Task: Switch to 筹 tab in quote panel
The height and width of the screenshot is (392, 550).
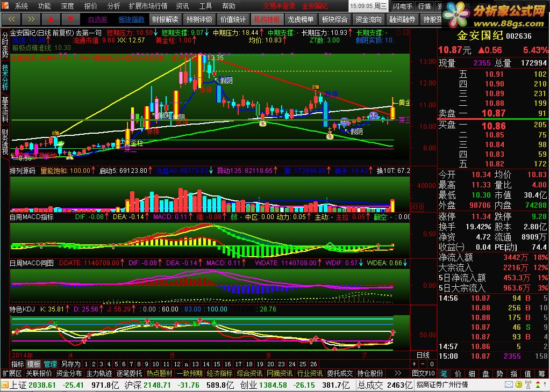Action: tap(542, 374)
